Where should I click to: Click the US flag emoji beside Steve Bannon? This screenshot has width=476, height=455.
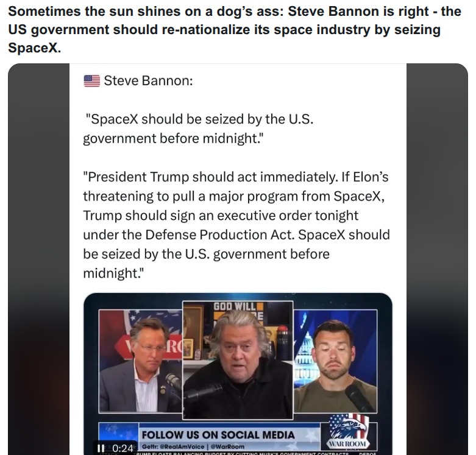(91, 80)
